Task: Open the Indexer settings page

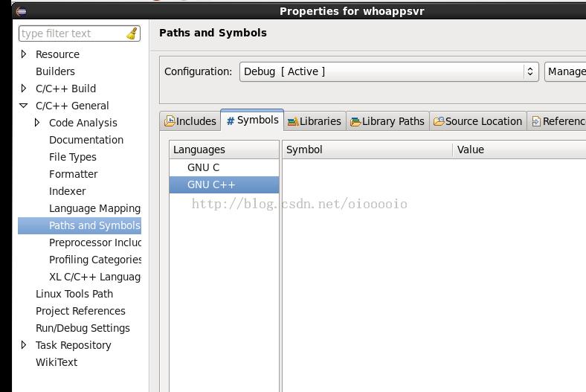Action: point(67,191)
